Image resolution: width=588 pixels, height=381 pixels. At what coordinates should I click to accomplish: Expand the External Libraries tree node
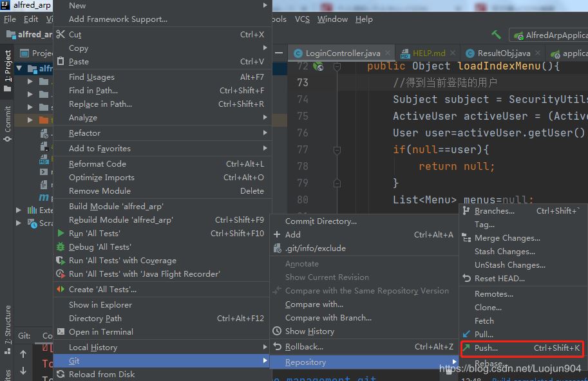(x=19, y=210)
